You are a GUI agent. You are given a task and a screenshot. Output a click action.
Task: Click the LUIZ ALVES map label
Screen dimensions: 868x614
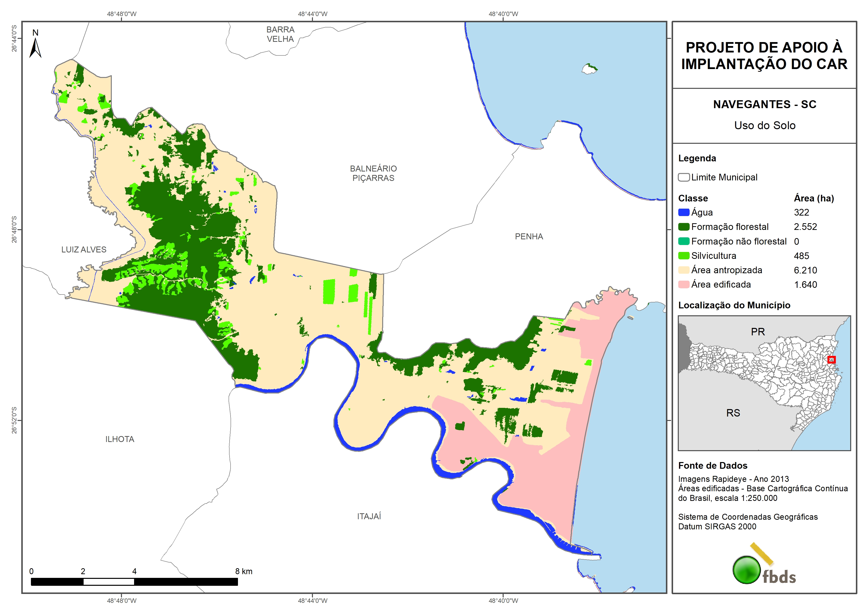pos(84,250)
